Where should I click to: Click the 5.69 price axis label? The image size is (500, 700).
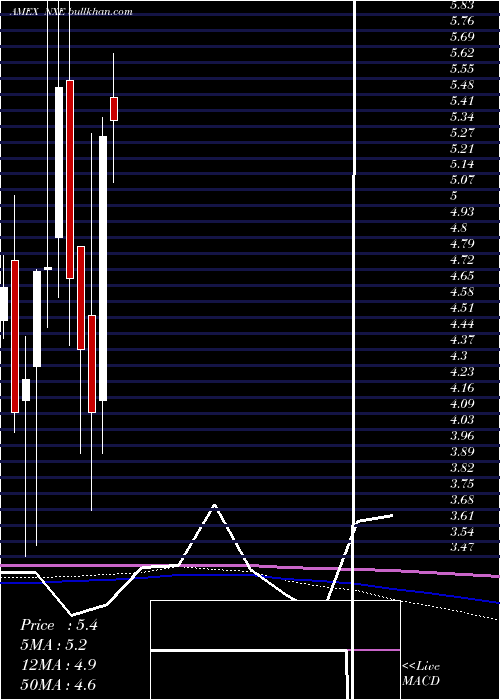[x=462, y=37]
